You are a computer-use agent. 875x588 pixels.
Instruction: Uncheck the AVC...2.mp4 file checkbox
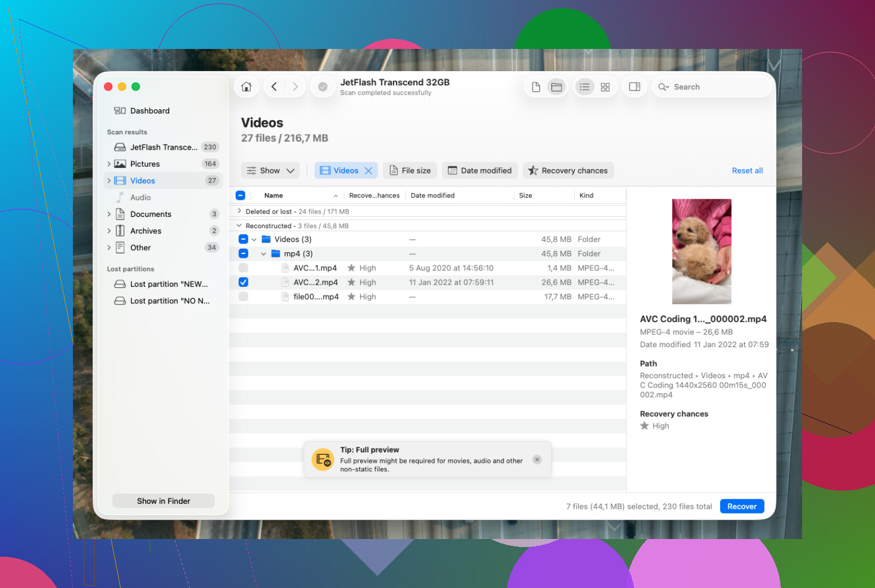tap(243, 282)
